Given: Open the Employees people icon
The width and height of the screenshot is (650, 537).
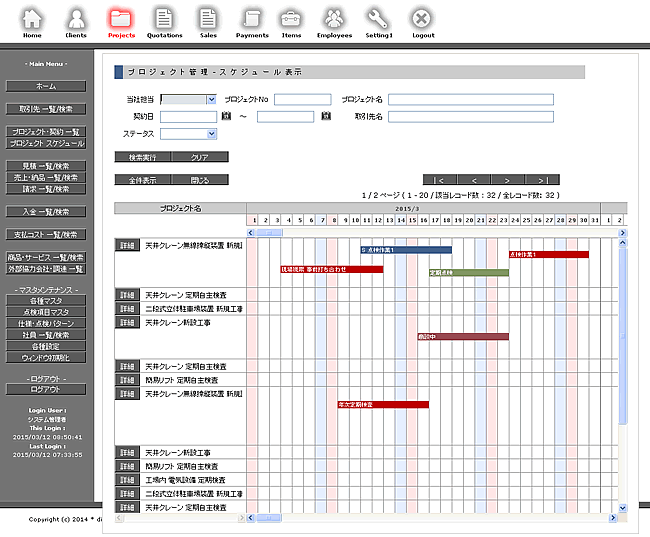Looking at the screenshot, I should click(x=334, y=19).
